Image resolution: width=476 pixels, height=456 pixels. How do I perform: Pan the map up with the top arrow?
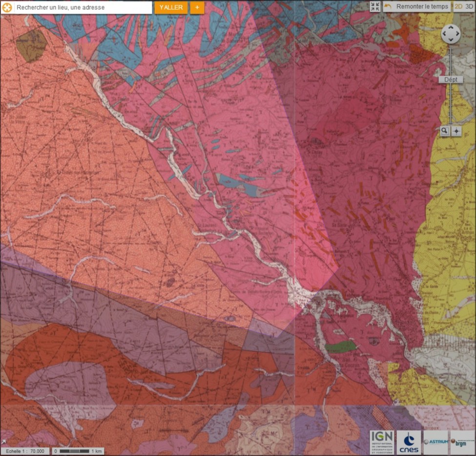coord(450,28)
